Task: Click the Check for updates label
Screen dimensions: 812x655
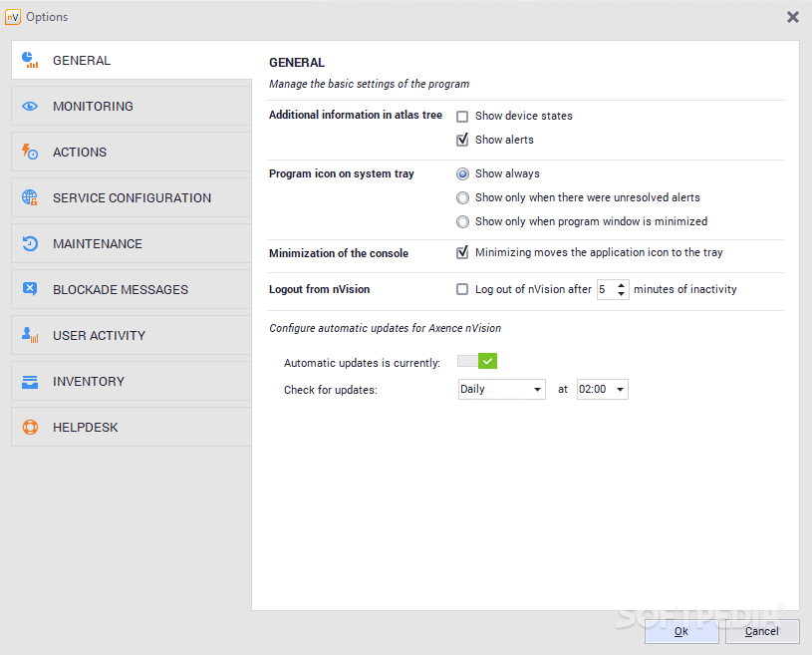Action: click(x=331, y=390)
